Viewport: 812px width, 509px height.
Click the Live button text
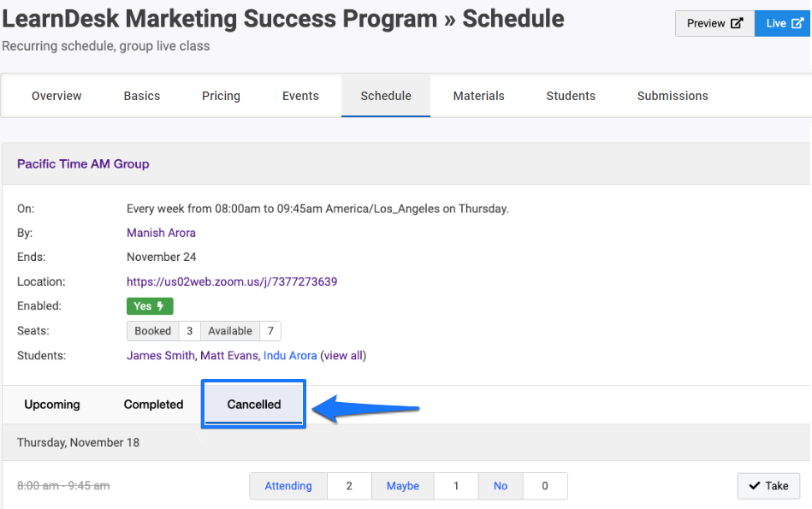776,23
